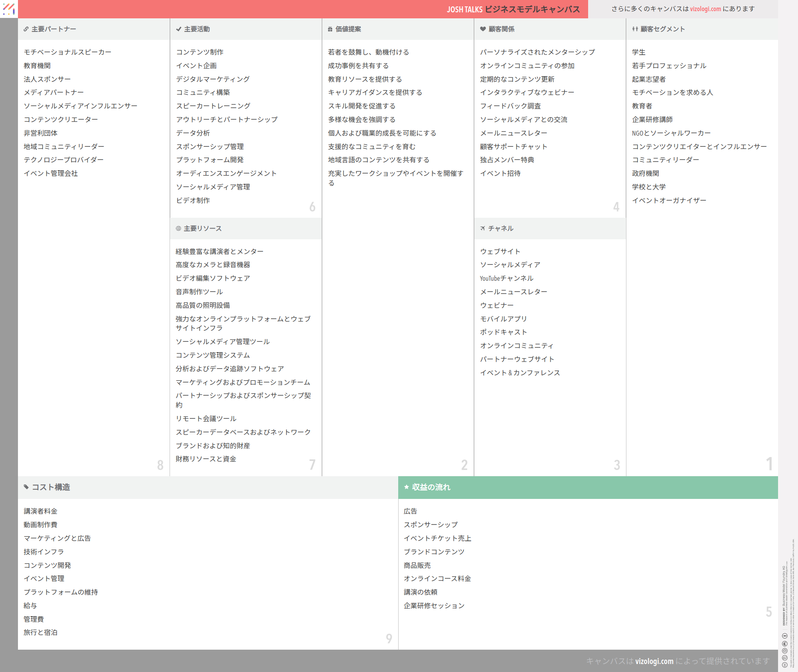Click the globe icon beside 主要リソース
This screenshot has width=798, height=672.
(x=178, y=229)
